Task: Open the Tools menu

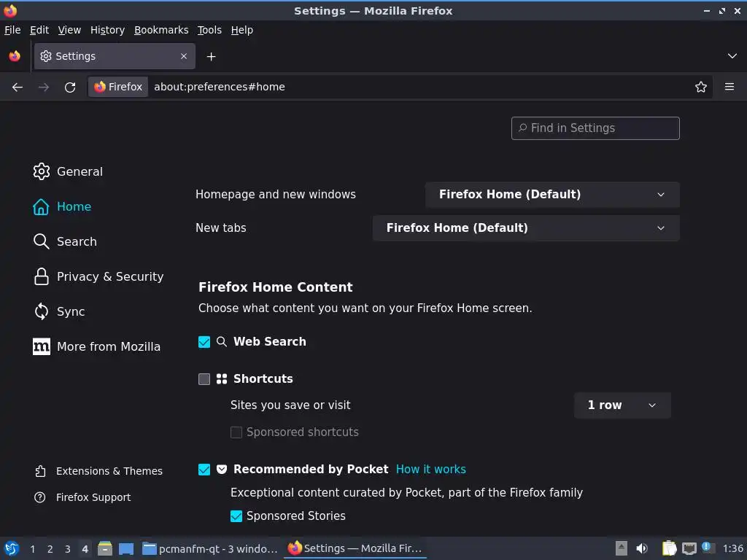Action: 209,30
